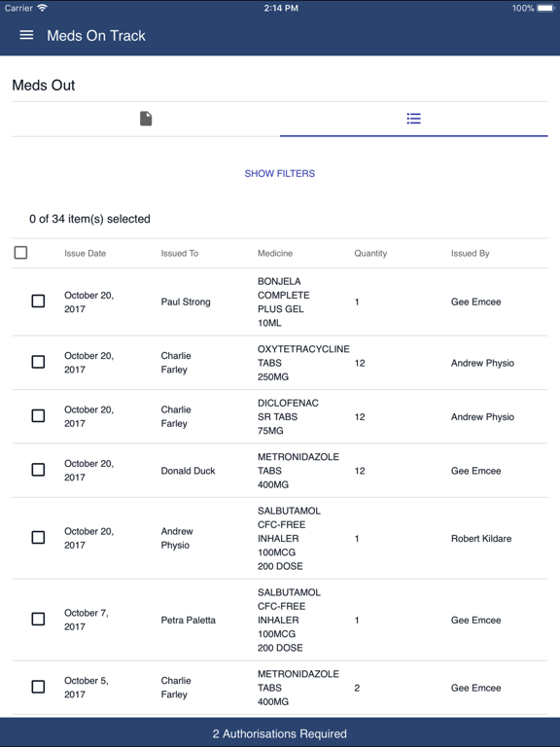Select the Diclofenac SR Tabs row checkbox
560x747 pixels.
(x=38, y=416)
